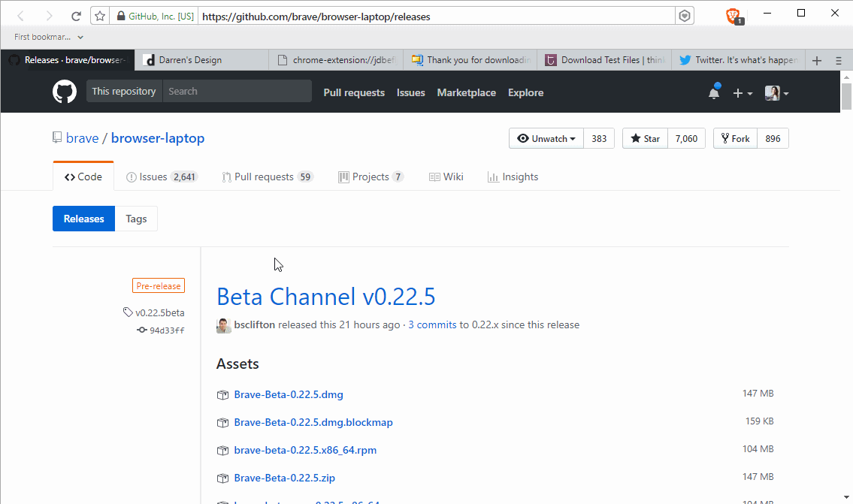
Task: Open Pull requests in GitHub header
Action: 354,92
